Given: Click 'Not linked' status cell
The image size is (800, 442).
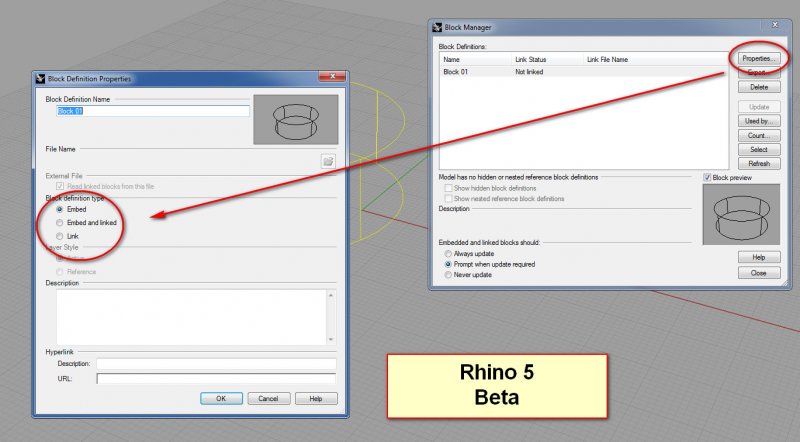Looking at the screenshot, I should [529, 72].
